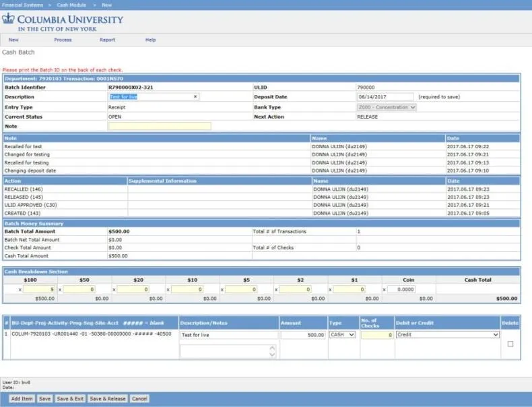The image size is (532, 407).
Task: Open the Process menu
Action: [63, 40]
